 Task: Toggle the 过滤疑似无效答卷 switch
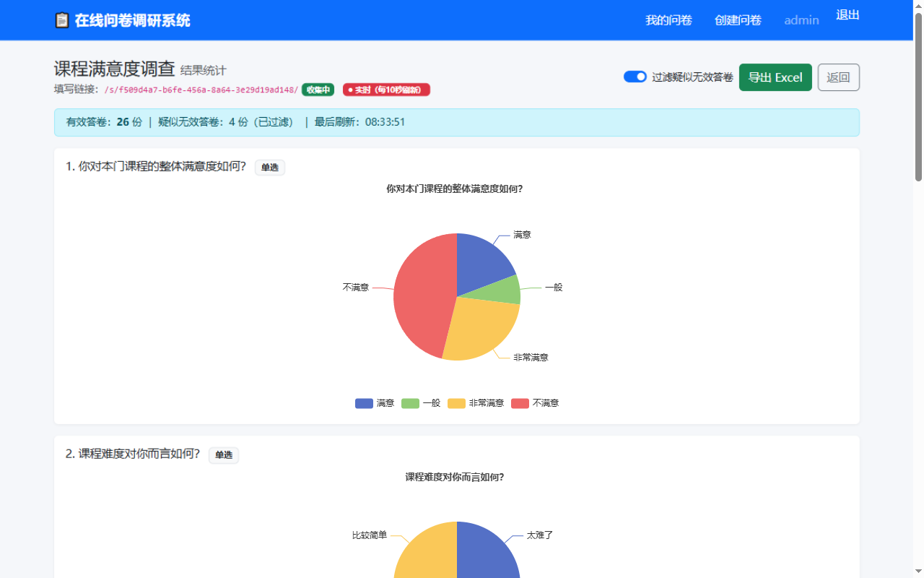635,77
